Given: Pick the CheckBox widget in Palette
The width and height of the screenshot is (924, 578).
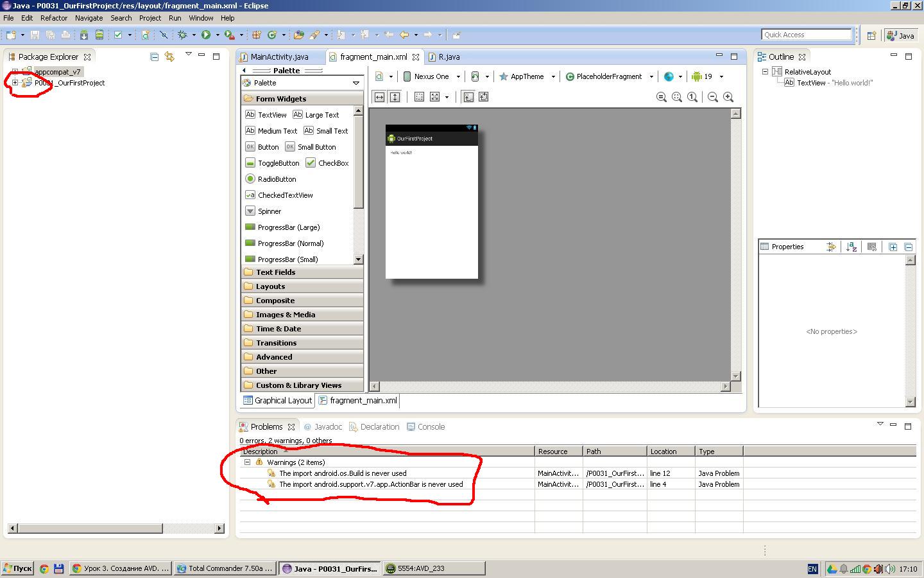Looking at the screenshot, I should [x=327, y=163].
